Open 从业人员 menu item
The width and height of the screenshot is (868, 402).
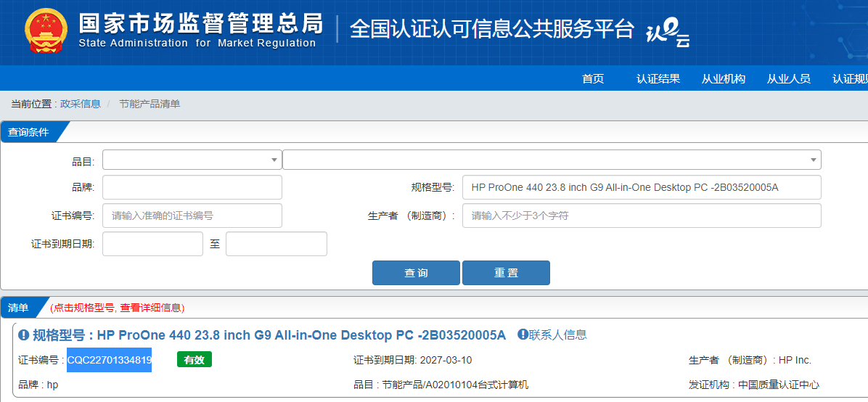pos(789,78)
